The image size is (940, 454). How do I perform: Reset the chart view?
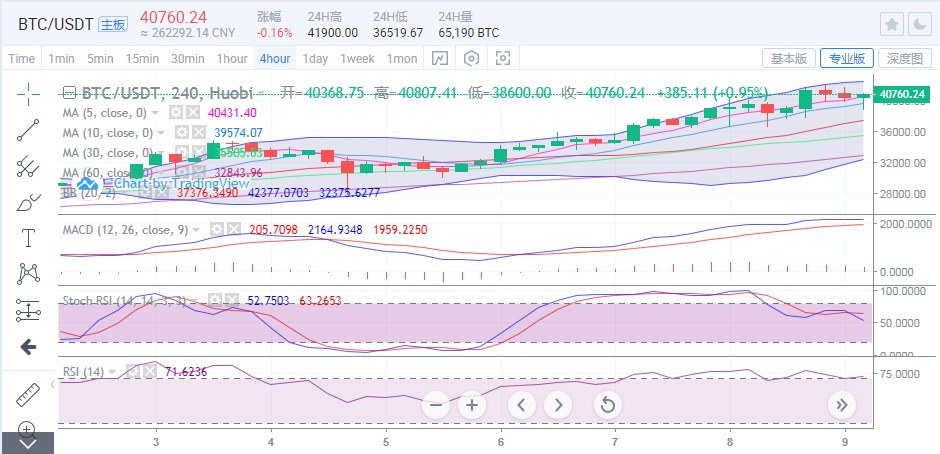[x=608, y=405]
